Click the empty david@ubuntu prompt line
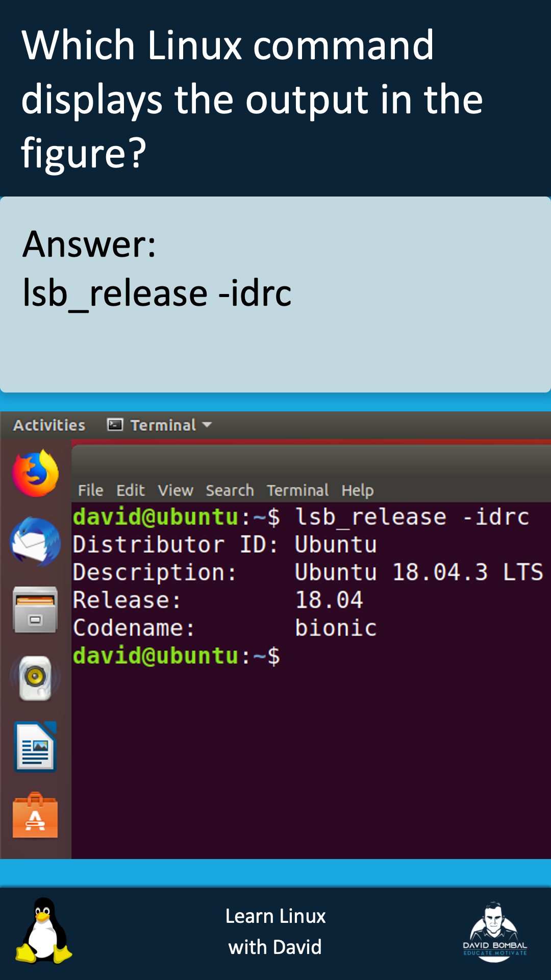Screen dimensions: 551x980 177,656
